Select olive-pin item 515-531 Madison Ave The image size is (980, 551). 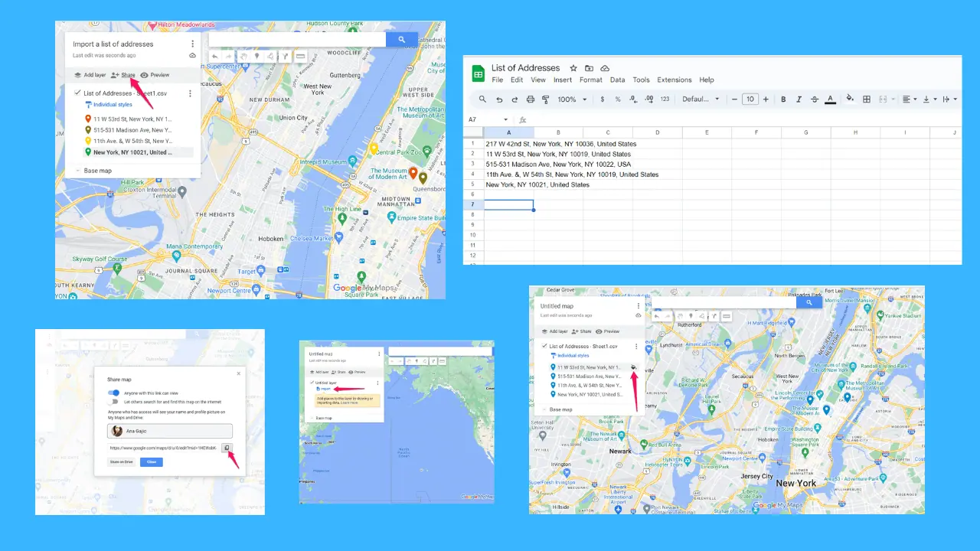(129, 130)
